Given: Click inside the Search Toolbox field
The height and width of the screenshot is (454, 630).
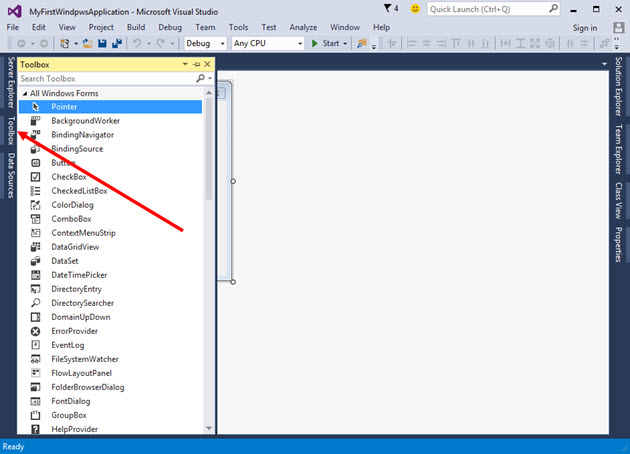Looking at the screenshot, I should pos(106,78).
